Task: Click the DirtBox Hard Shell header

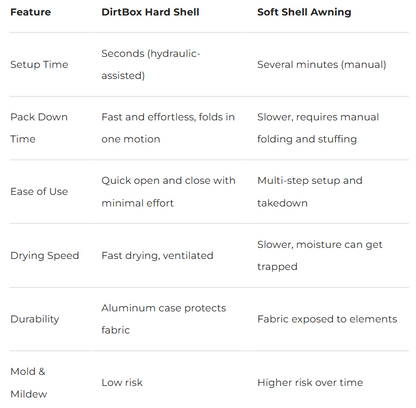Action: (150, 12)
